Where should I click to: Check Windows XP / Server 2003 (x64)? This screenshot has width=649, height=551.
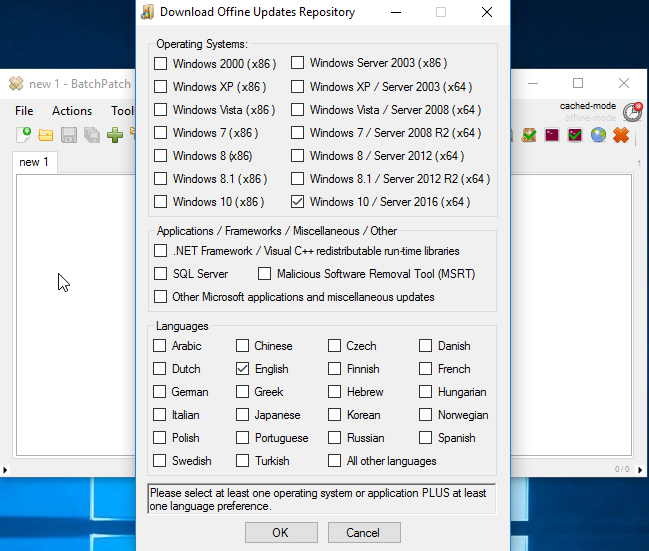[x=297, y=87]
